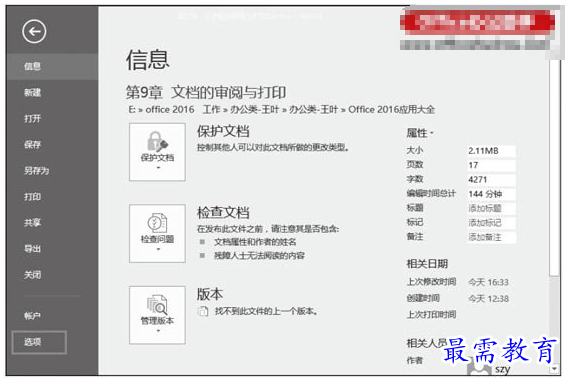Viewport: 565px width, 382px height.
Task: Click the editing time value 144 分钟
Action: coord(491,194)
